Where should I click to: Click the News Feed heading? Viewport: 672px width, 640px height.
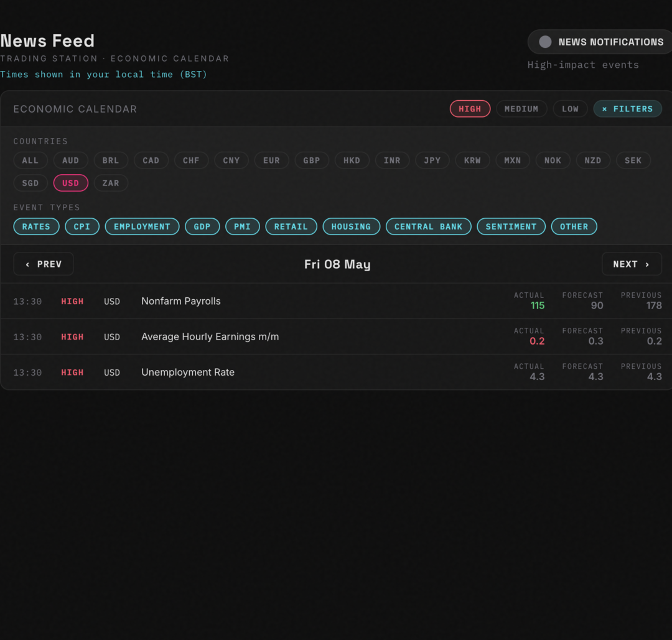[x=47, y=40]
